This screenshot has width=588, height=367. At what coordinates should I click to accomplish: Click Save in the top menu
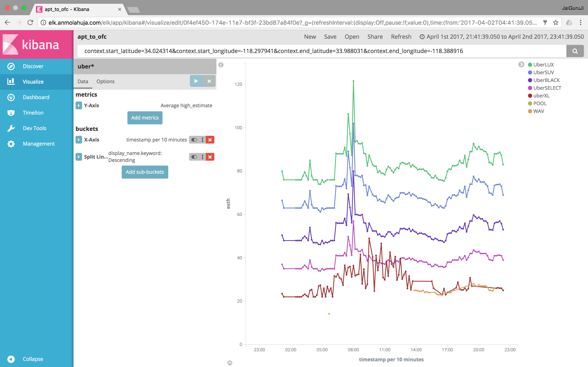click(330, 37)
